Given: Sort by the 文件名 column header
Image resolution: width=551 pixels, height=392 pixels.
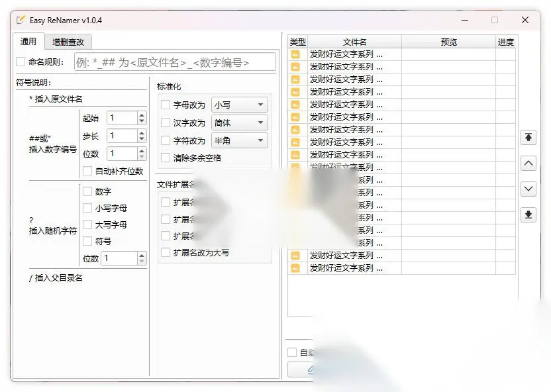Looking at the screenshot, I should click(354, 42).
